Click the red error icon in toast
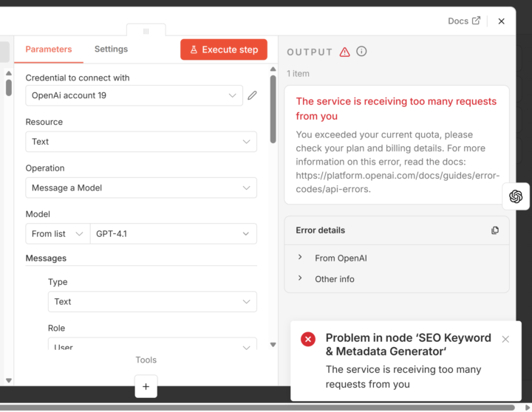 coord(308,339)
